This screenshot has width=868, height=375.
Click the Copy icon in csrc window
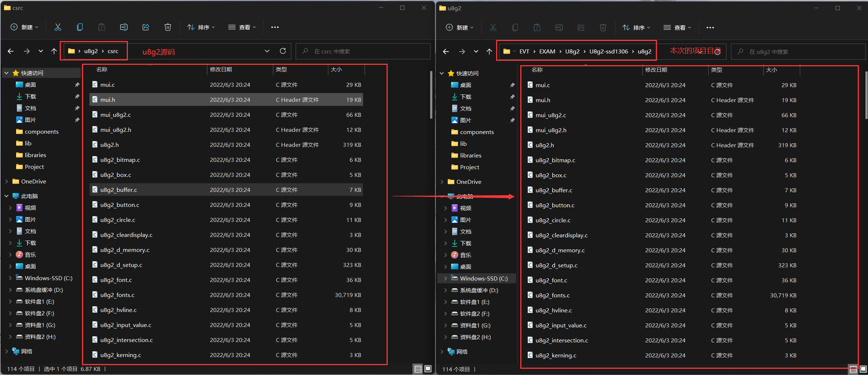(80, 27)
